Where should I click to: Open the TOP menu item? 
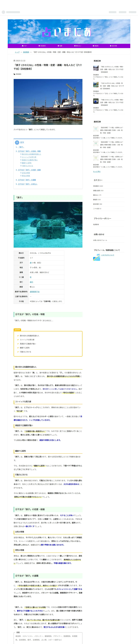point(24,46)
